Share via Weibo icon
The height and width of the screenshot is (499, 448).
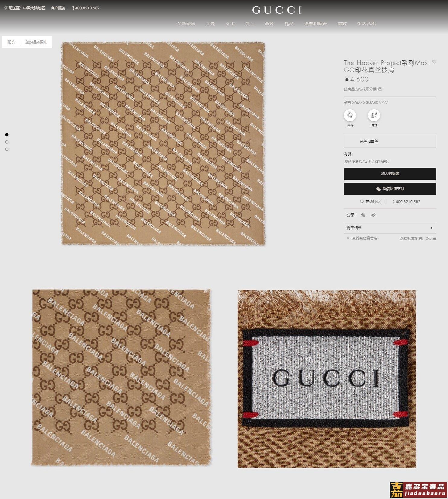(373, 215)
